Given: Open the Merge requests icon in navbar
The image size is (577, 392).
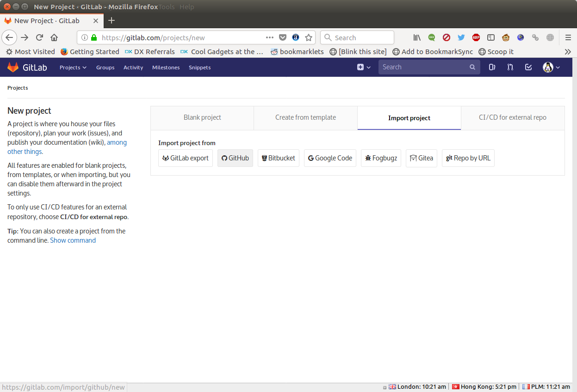Looking at the screenshot, I should pyautogui.click(x=510, y=67).
